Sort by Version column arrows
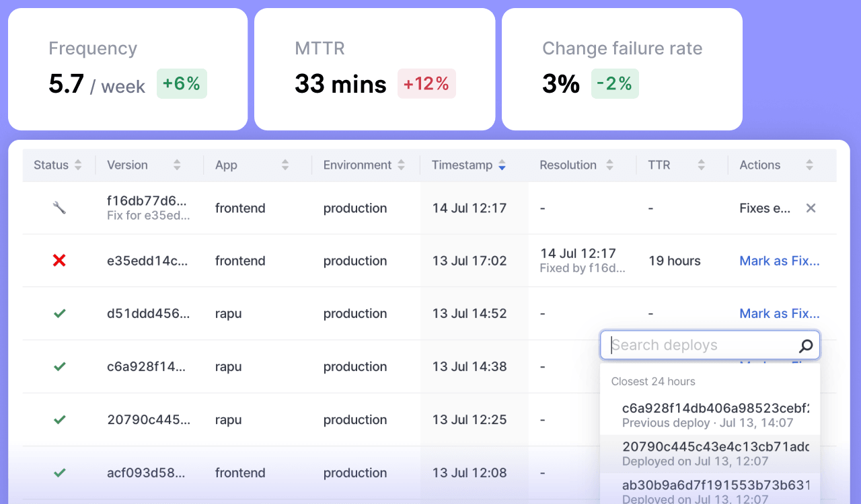This screenshot has height=504, width=861. point(177,165)
